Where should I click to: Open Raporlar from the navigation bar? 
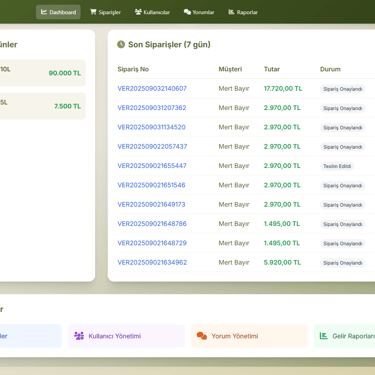click(243, 12)
